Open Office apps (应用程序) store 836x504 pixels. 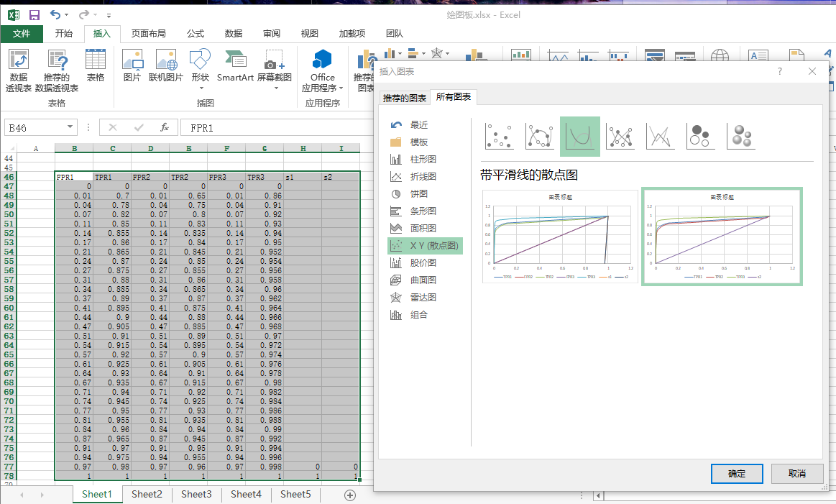pos(323,70)
